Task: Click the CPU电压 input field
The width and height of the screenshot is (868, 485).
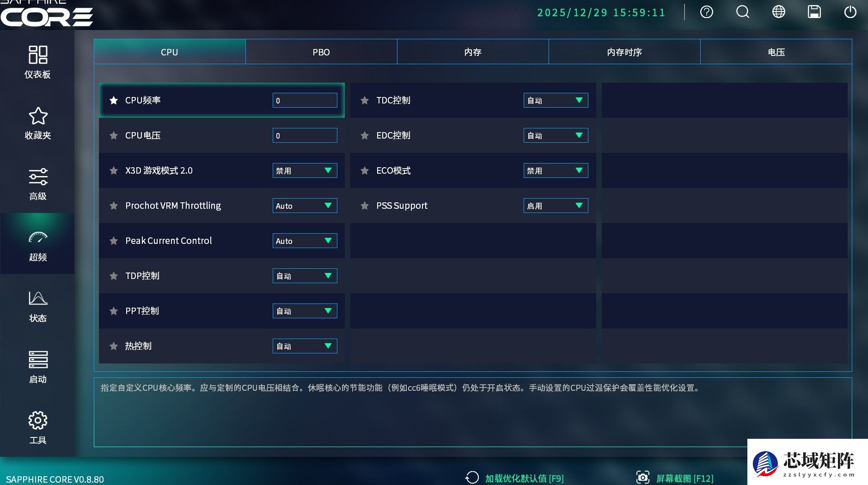Action: (x=305, y=135)
